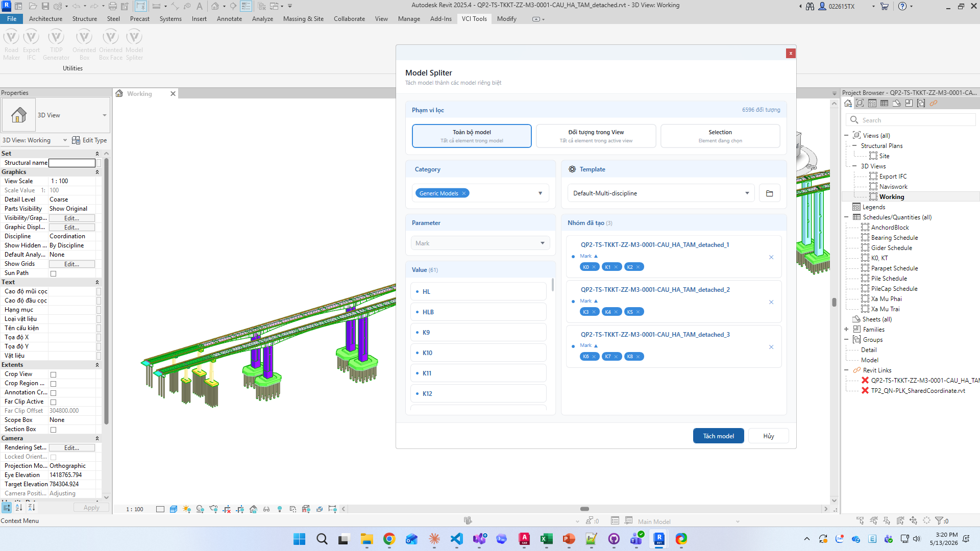Open the File menu tab

coord(11,19)
